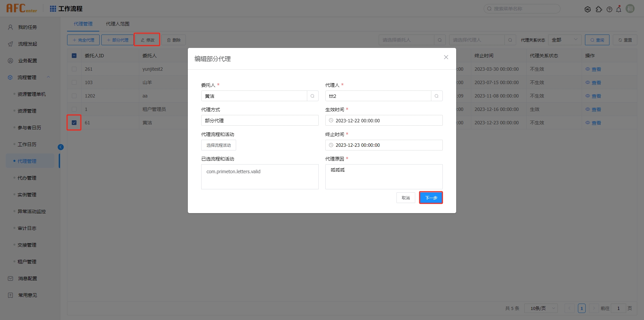The width and height of the screenshot is (644, 320).
Task: Open the plugin puzzle-piece icon
Action: tap(599, 9)
